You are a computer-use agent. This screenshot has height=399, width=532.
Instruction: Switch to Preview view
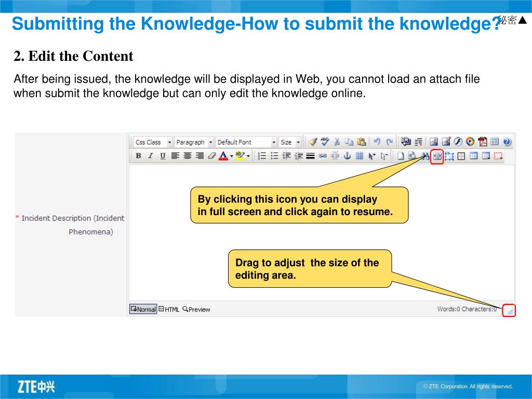(196, 309)
